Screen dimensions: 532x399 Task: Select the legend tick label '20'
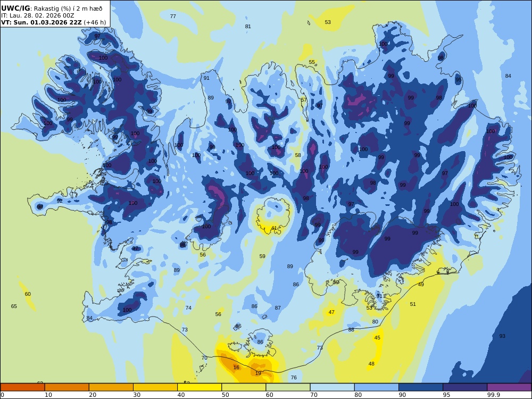coord(93,395)
